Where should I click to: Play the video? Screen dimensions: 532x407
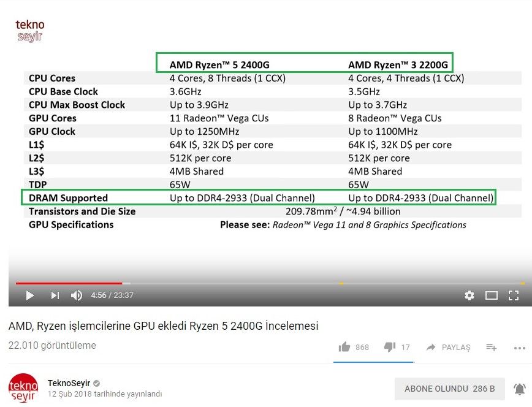click(30, 295)
